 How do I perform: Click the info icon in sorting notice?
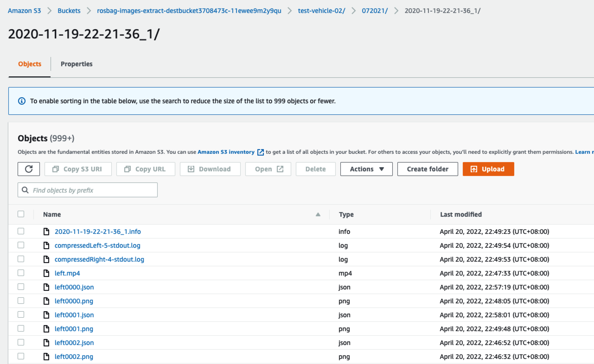pos(22,101)
